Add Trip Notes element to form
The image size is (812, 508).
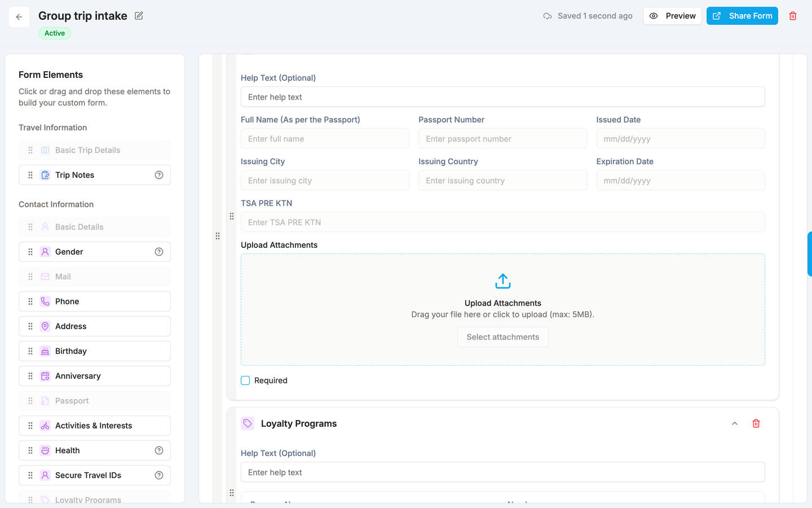click(x=95, y=175)
